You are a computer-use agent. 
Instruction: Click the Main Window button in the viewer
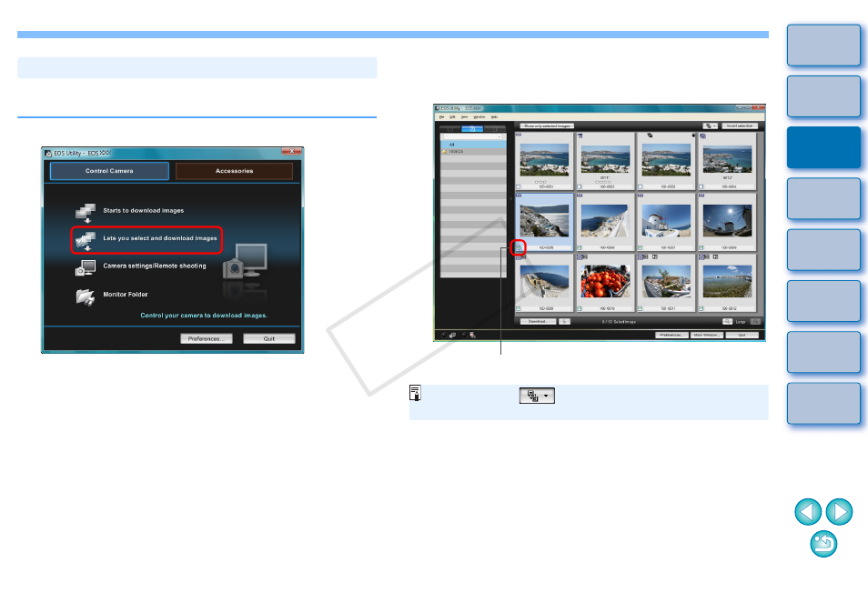pyautogui.click(x=706, y=336)
